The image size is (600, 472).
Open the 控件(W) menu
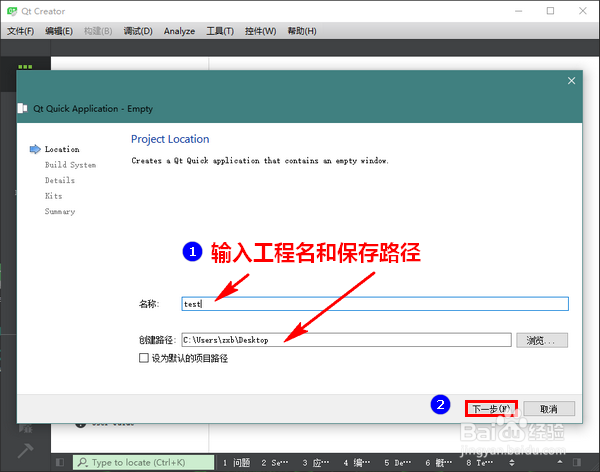261,31
